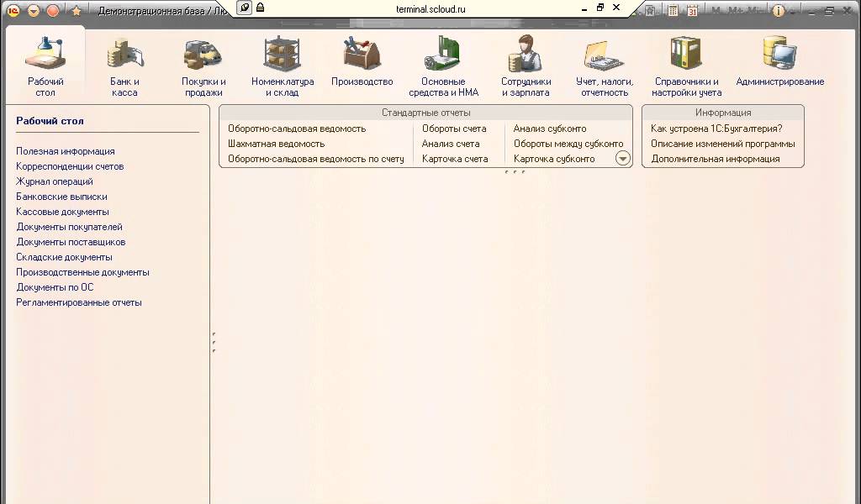Open the Производство section
861x504 pixels.
tap(362, 61)
